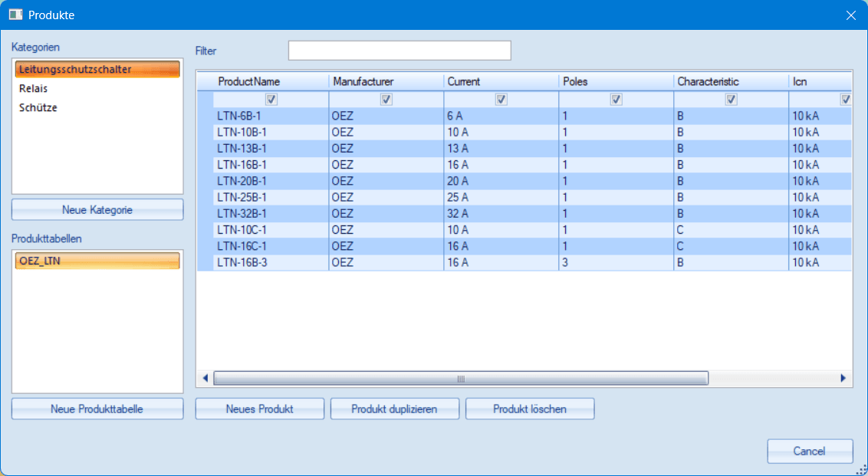This screenshot has width=868, height=476.
Task: Click Produkt löschen button
Action: [530, 409]
